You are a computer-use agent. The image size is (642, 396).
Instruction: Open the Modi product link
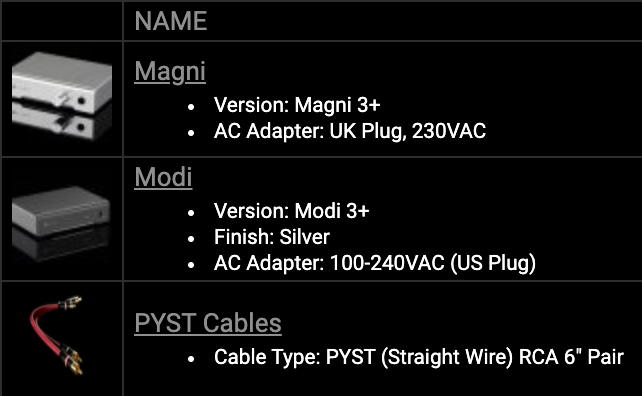(163, 177)
